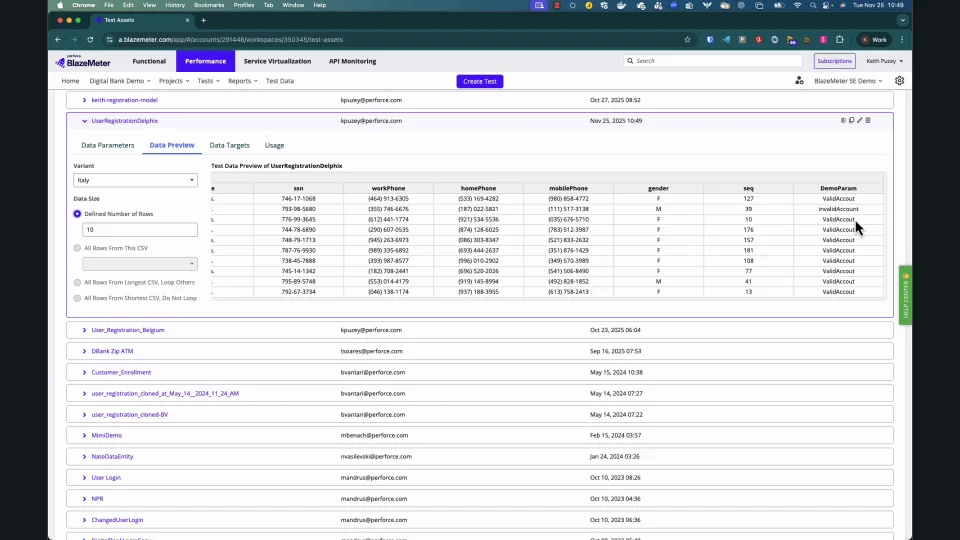
Task: Click the copy icon for UserRegistrationDelphix
Action: click(x=851, y=120)
